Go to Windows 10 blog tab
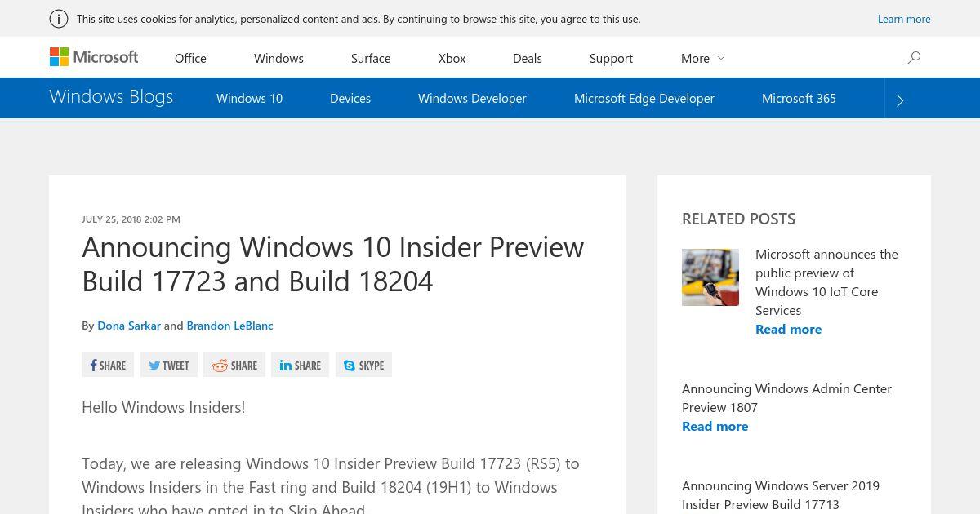980x514 pixels. click(x=249, y=98)
